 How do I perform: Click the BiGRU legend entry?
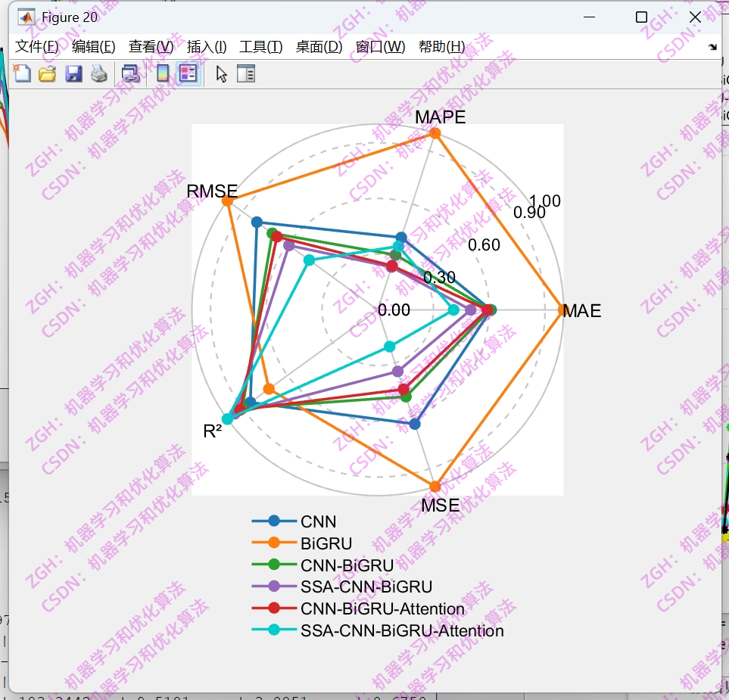coord(302,543)
